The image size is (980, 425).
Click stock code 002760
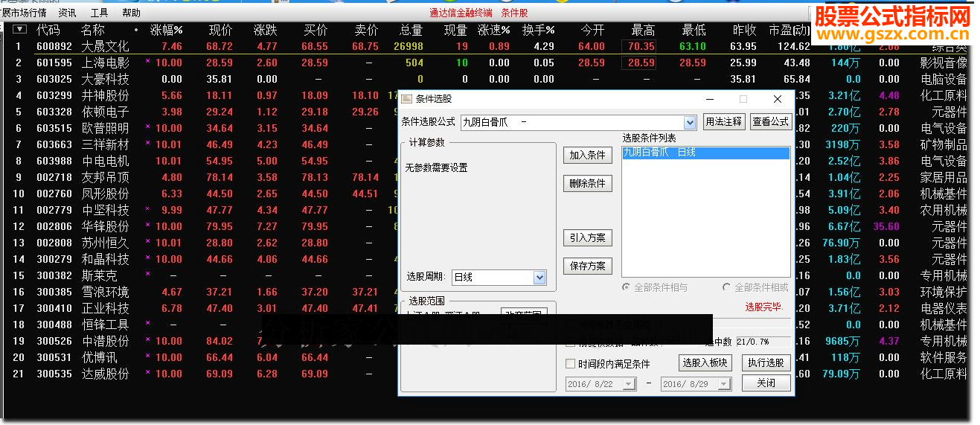54,194
